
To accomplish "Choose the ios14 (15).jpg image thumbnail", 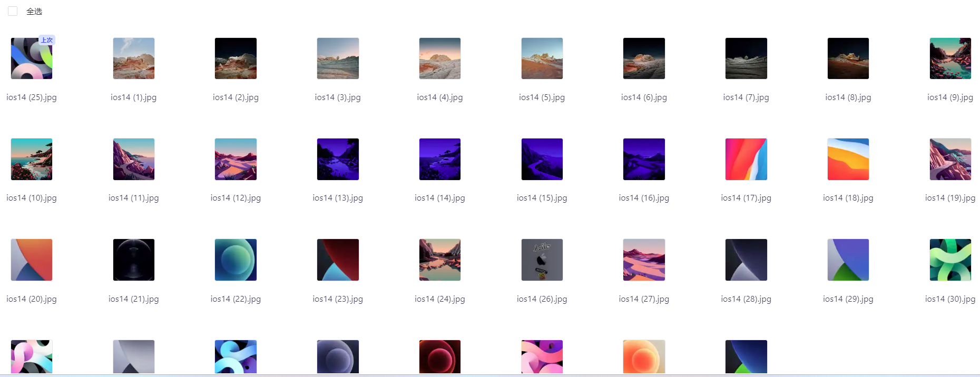I will [542, 159].
